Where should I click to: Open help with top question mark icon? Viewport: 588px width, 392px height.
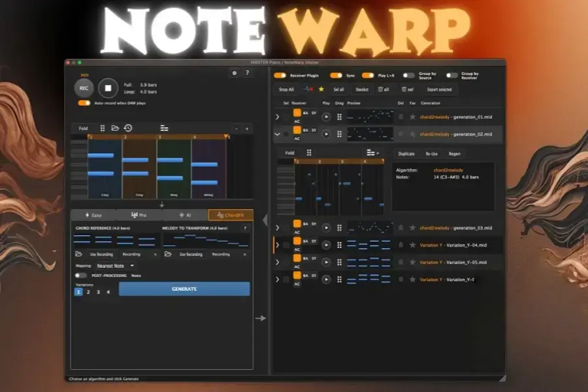[247, 73]
